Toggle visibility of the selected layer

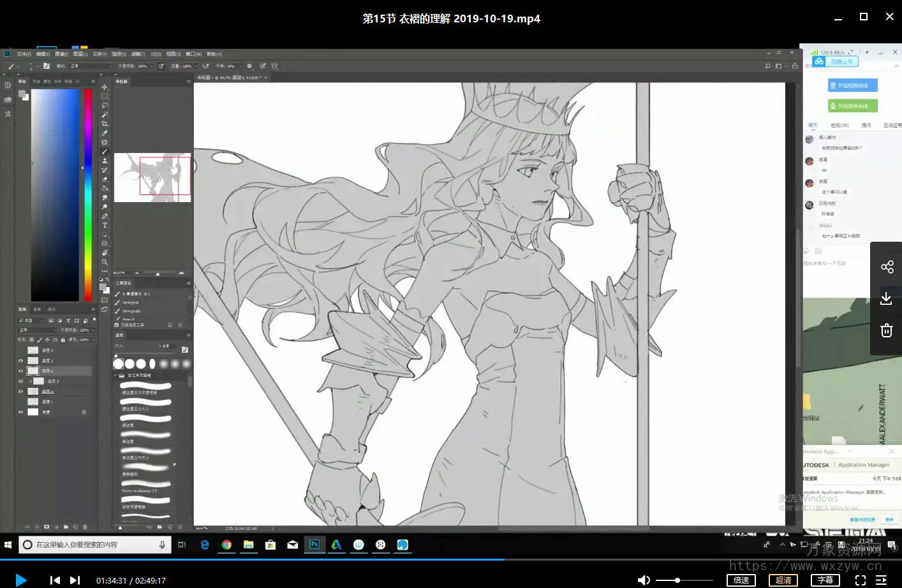[20, 371]
